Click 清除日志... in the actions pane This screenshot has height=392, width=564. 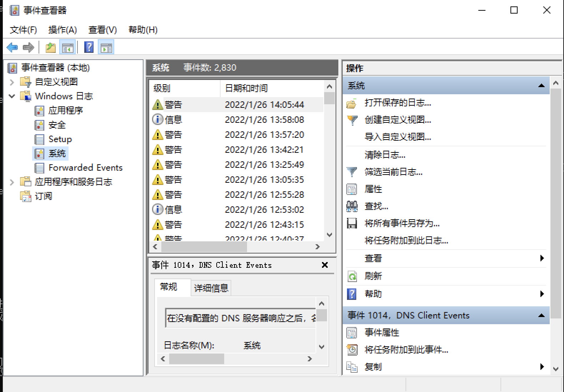click(x=385, y=155)
